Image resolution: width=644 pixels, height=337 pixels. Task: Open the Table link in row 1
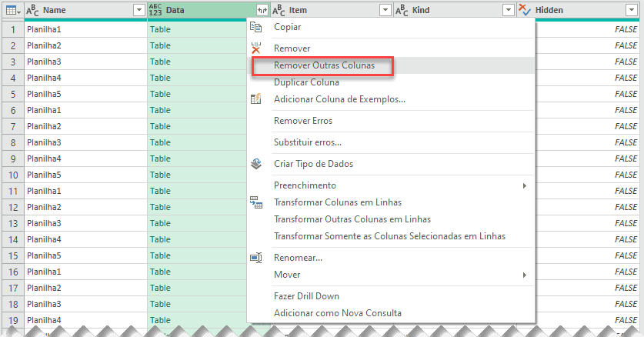click(x=160, y=29)
